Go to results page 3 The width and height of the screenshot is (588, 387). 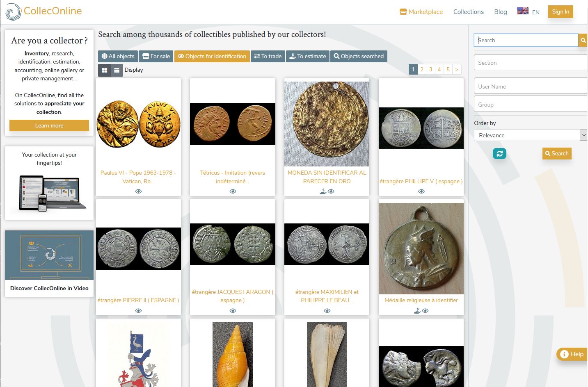430,69
